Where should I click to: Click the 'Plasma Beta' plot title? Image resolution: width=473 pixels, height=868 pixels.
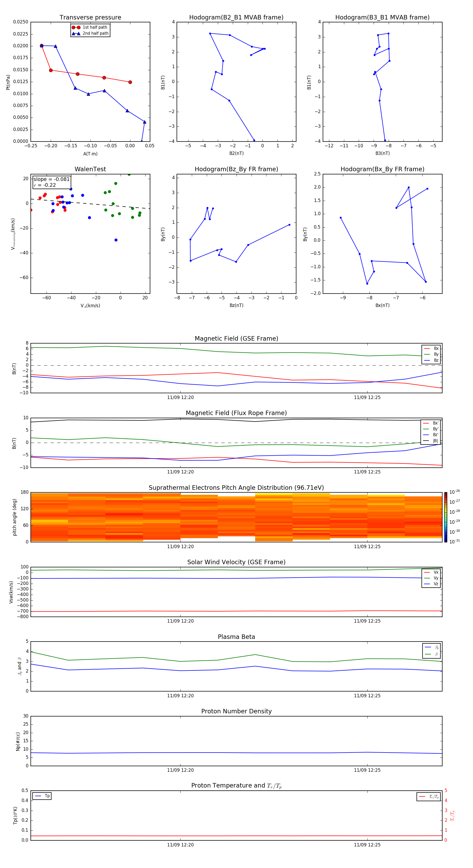[x=236, y=637]
